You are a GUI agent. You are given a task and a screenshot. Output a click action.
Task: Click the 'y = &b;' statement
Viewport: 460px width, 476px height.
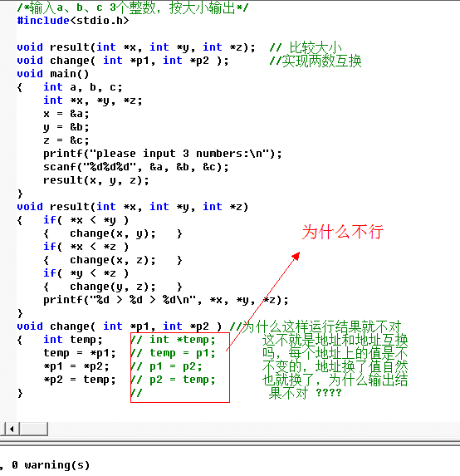66,127
